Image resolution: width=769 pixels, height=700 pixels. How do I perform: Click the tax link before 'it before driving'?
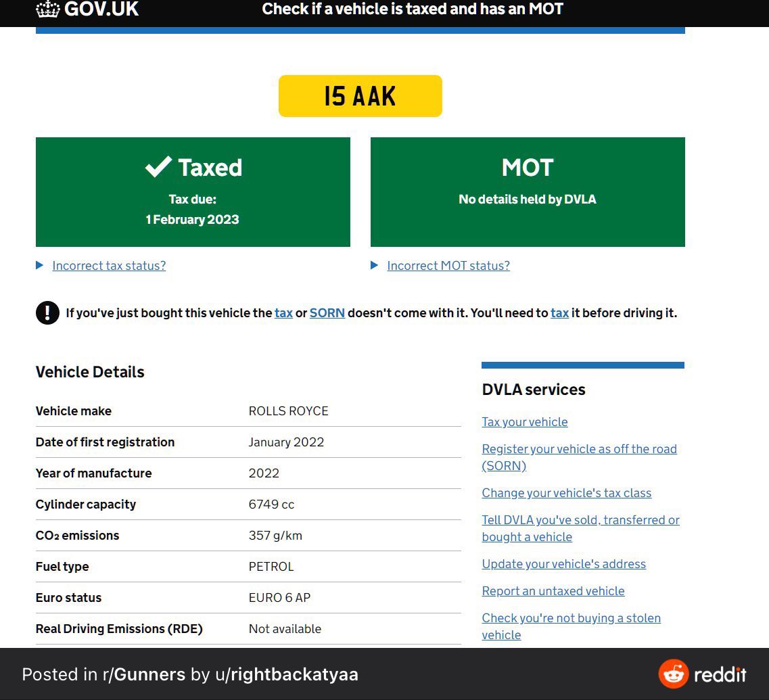pos(559,313)
